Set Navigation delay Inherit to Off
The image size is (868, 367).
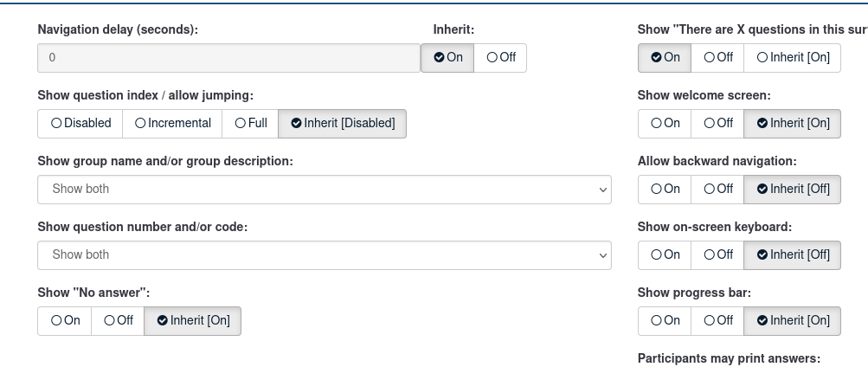point(501,58)
